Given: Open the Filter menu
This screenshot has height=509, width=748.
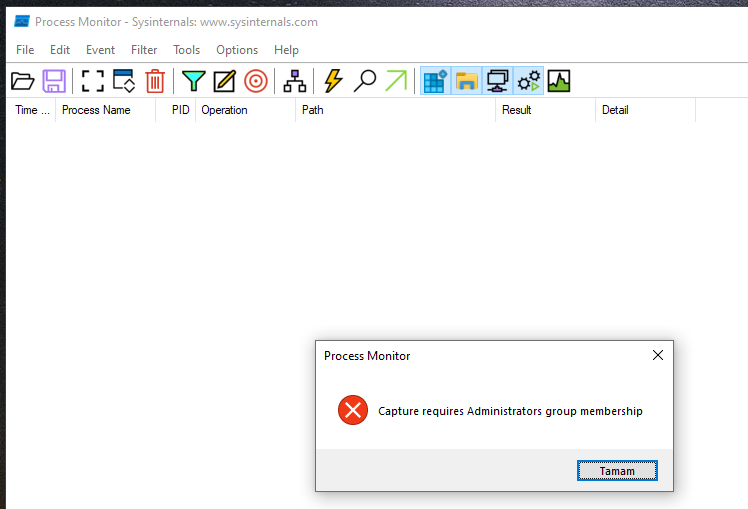Looking at the screenshot, I should (x=144, y=50).
